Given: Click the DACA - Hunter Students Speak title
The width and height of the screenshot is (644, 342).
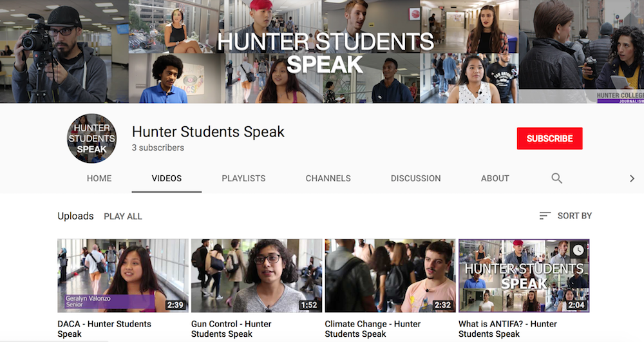Looking at the screenshot, I should [x=104, y=329].
